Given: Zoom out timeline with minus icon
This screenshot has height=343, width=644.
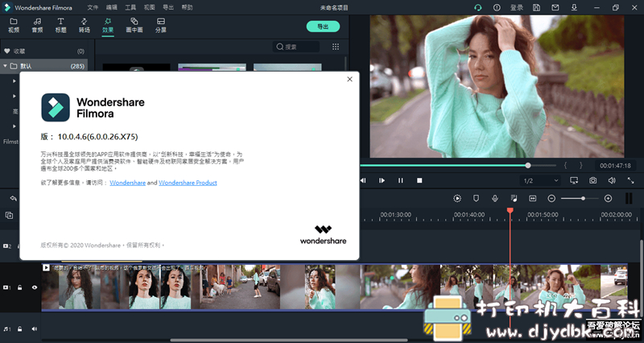Looking at the screenshot, I should click(x=551, y=198).
